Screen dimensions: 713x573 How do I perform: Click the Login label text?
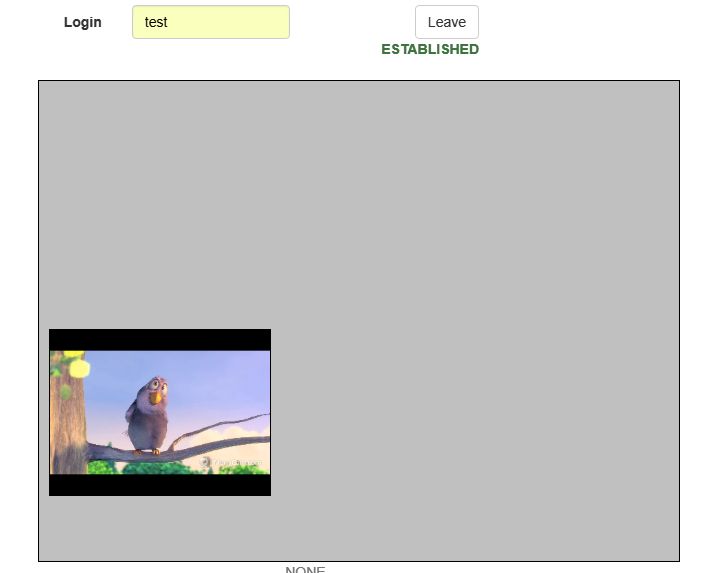pyautogui.click(x=83, y=22)
